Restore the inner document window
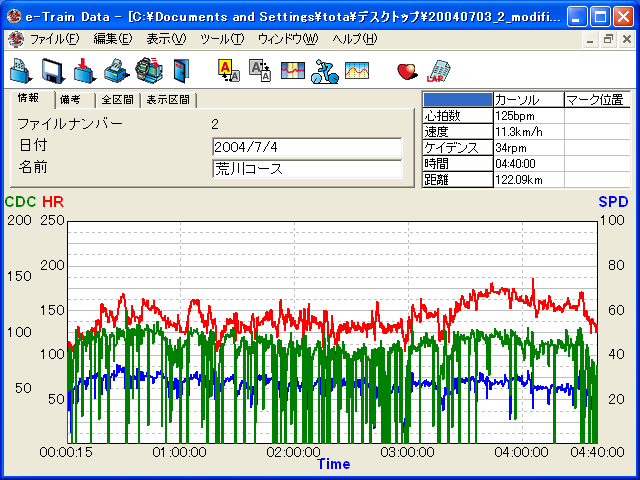This screenshot has width=640, height=480. click(x=608, y=39)
